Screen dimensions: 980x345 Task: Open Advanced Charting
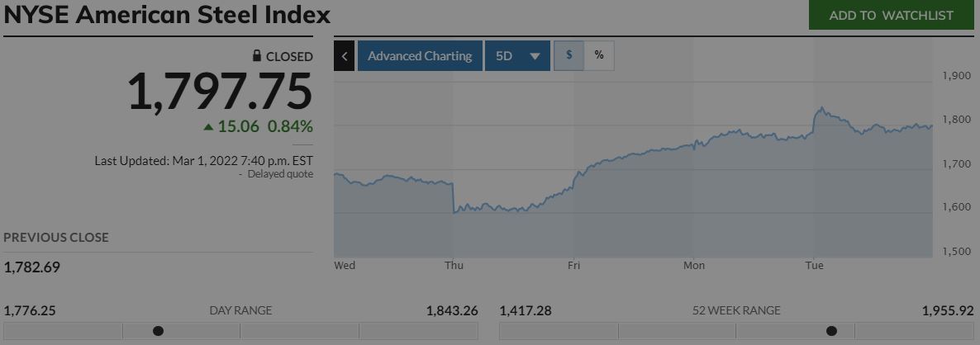[x=420, y=56]
